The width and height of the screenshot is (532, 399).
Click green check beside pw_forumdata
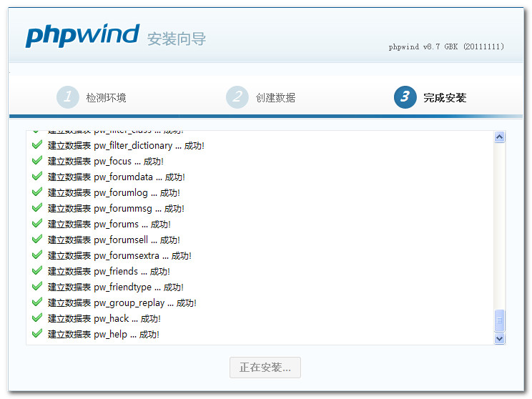coord(37,177)
